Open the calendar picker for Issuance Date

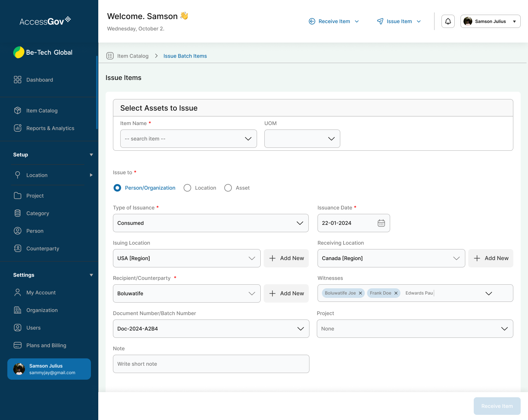click(x=381, y=223)
